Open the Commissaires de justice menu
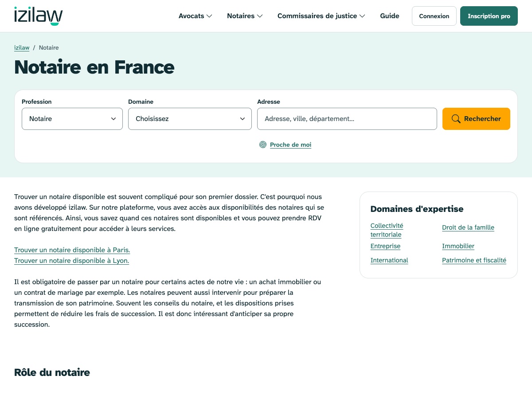The image size is (532, 399). [x=321, y=16]
